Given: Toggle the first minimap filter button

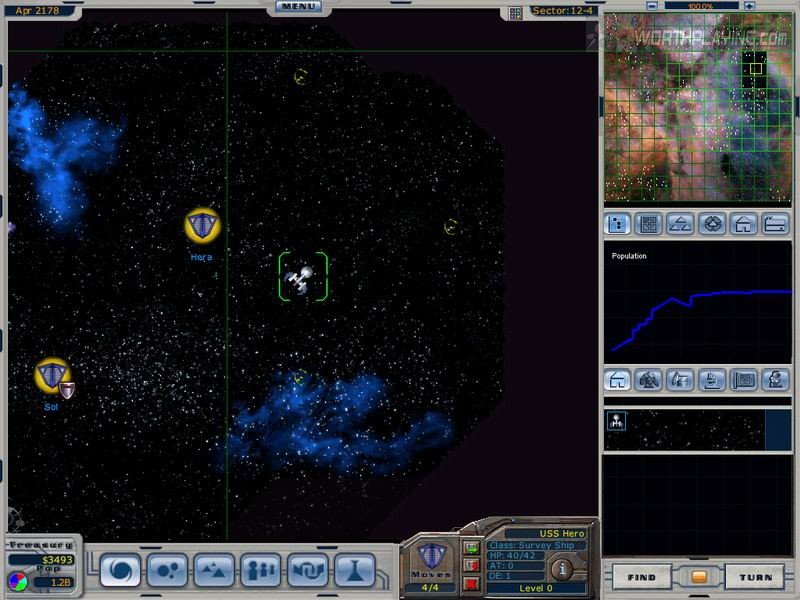Looking at the screenshot, I should (619, 223).
